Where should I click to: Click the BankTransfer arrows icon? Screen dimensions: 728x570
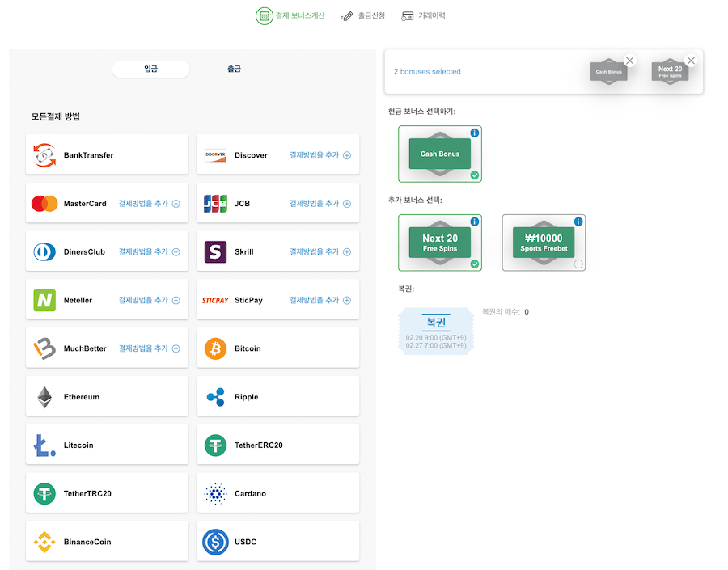coord(44,155)
